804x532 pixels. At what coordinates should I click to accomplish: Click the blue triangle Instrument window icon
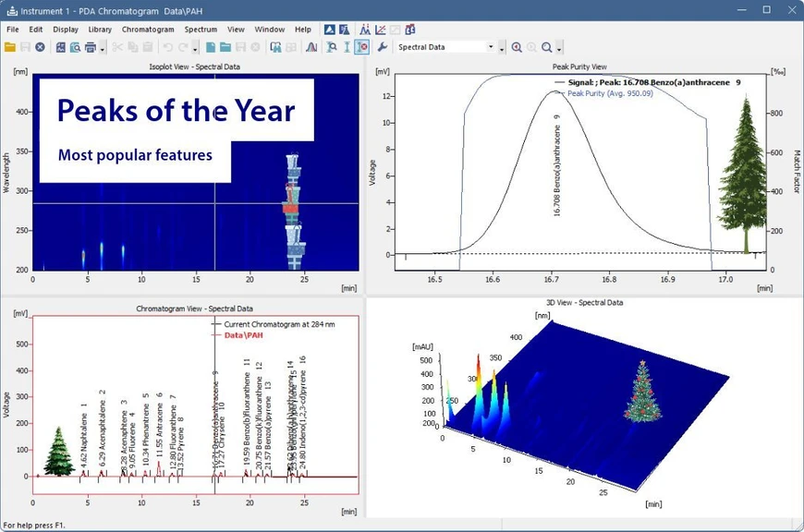pyautogui.click(x=329, y=30)
